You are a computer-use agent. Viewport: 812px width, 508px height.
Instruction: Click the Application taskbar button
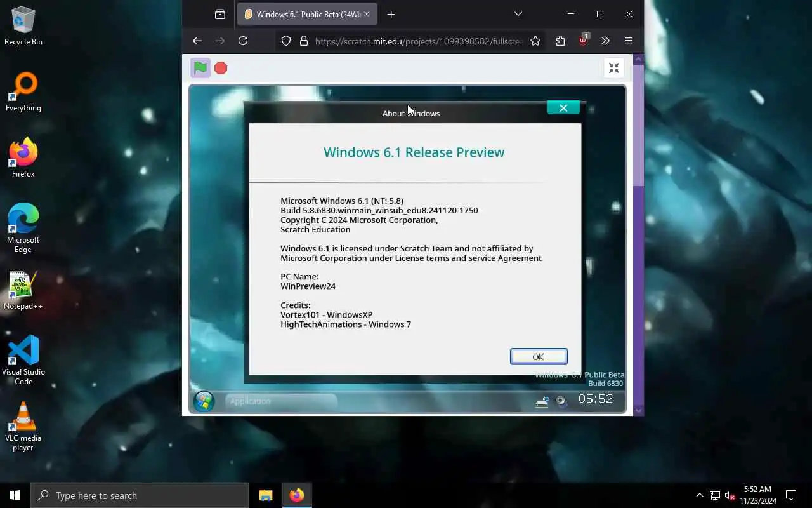click(281, 401)
